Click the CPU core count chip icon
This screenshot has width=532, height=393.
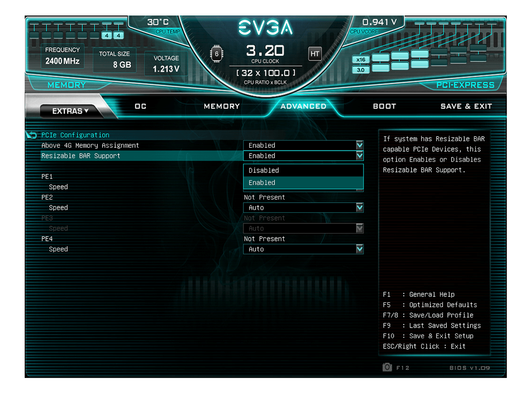point(216,54)
